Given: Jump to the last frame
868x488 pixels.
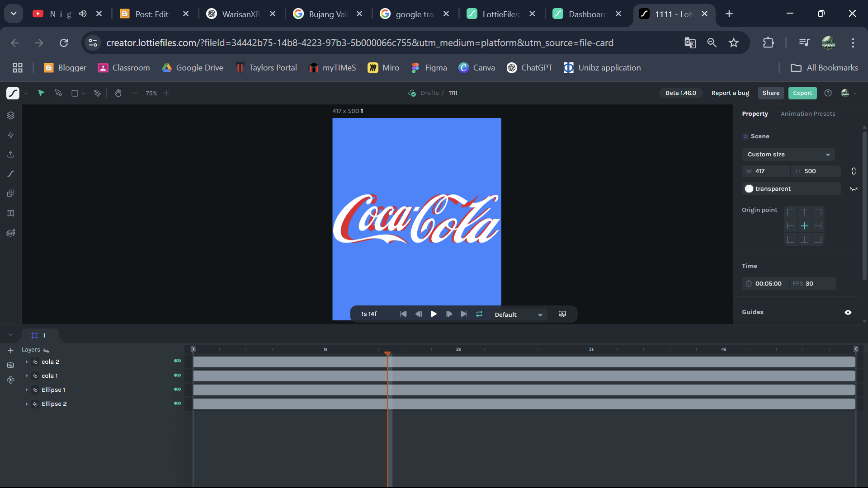Looking at the screenshot, I should tap(464, 314).
